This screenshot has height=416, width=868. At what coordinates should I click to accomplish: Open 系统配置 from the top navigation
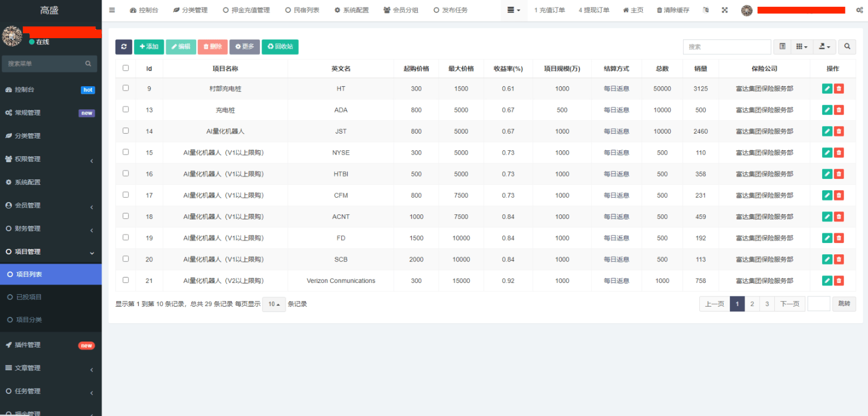click(x=351, y=10)
